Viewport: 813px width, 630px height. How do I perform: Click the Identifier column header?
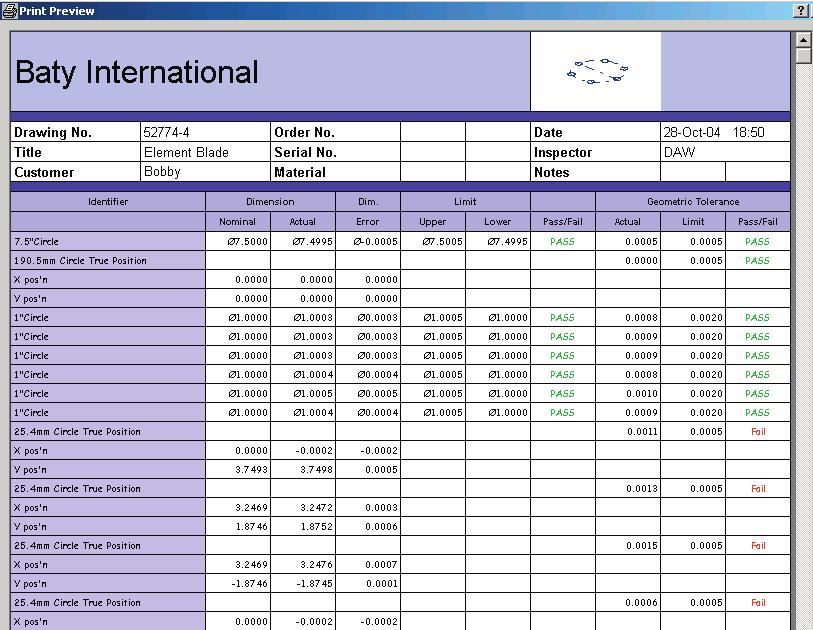[x=108, y=202]
